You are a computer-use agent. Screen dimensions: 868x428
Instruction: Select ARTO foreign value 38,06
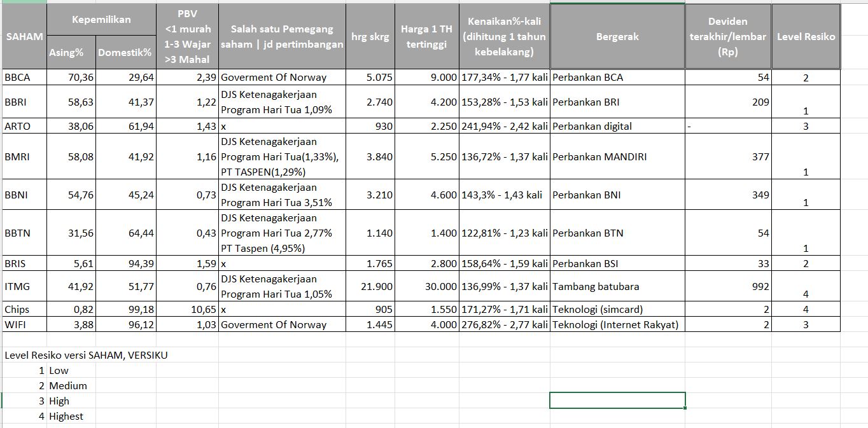(x=71, y=126)
